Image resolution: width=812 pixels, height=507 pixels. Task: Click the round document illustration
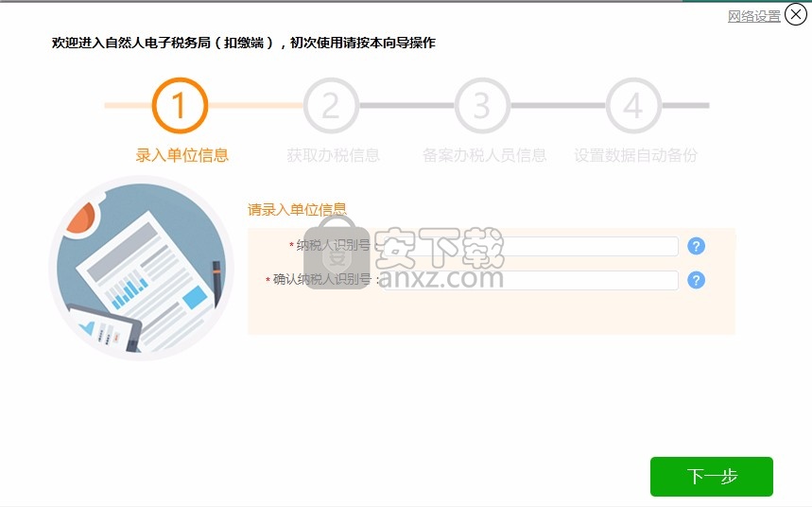point(142,268)
